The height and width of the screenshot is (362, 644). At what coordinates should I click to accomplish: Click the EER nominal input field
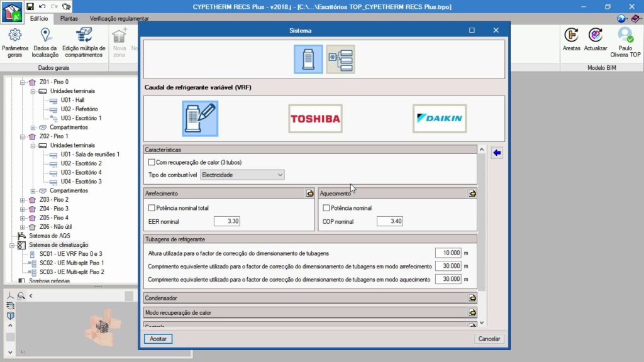[x=227, y=221]
